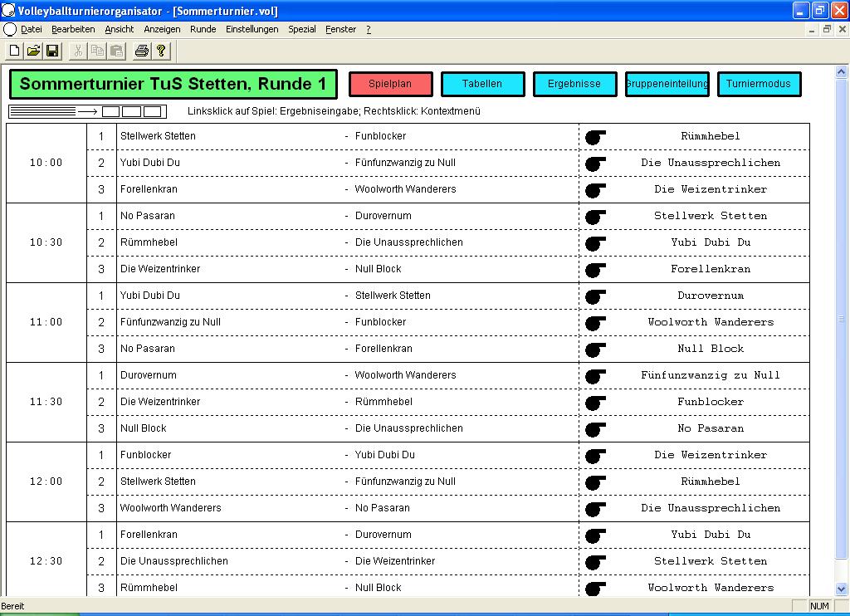This screenshot has height=616, width=850.
Task: Expand the Spezial menu
Action: [x=302, y=29]
